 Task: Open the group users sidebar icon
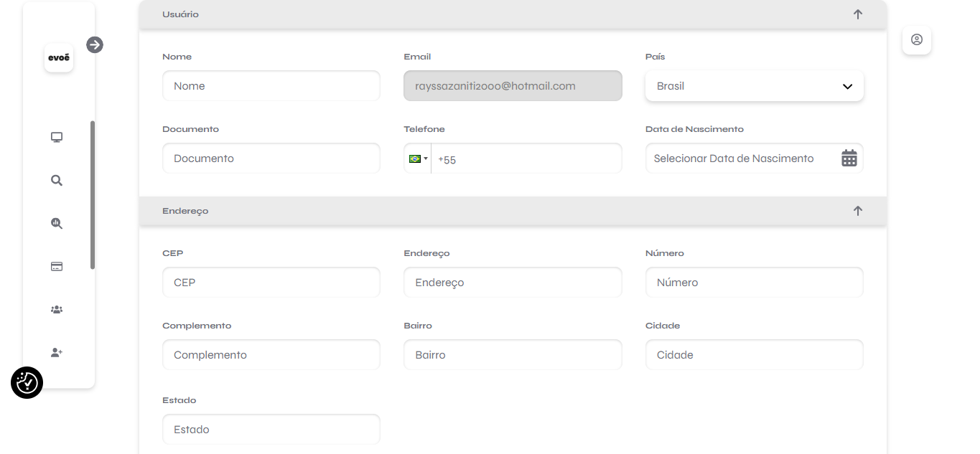tap(57, 310)
